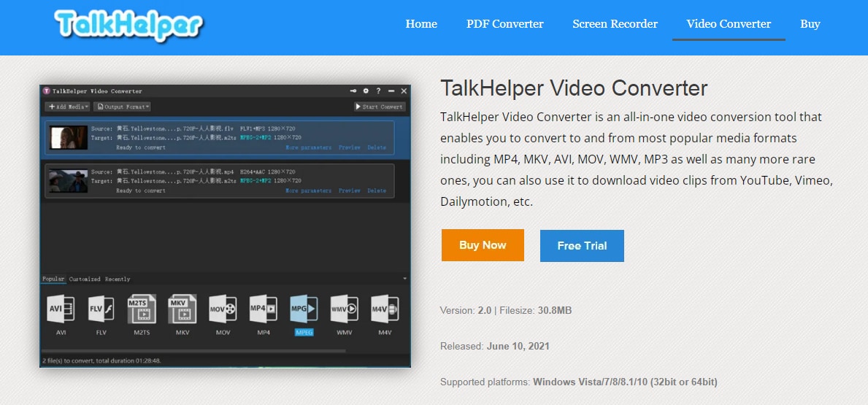Start the Free Trial download
The height and width of the screenshot is (405, 868).
[582, 246]
